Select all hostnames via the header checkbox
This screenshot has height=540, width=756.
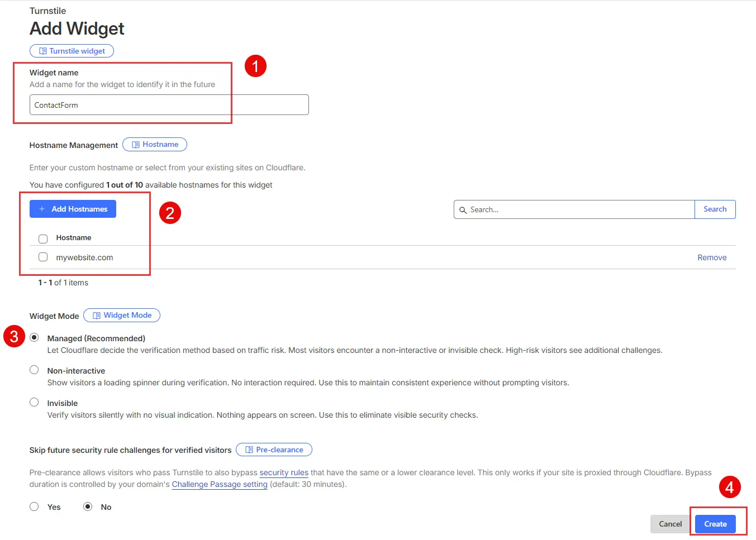(x=43, y=238)
